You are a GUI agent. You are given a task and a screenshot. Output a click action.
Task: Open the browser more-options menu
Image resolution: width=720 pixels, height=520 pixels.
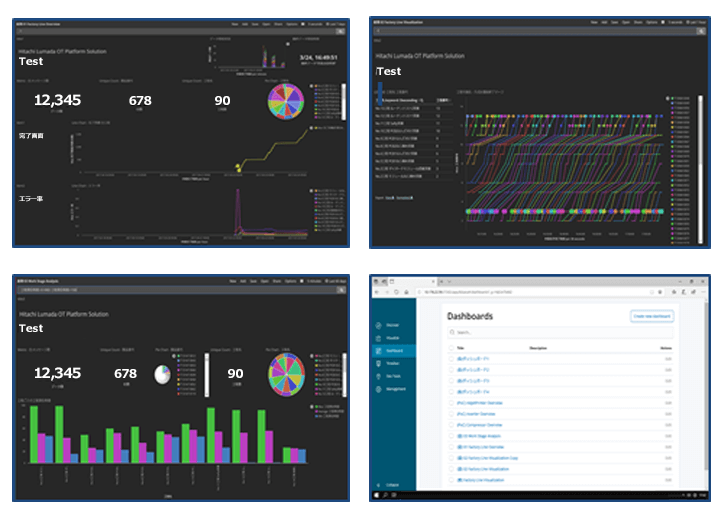703,292
